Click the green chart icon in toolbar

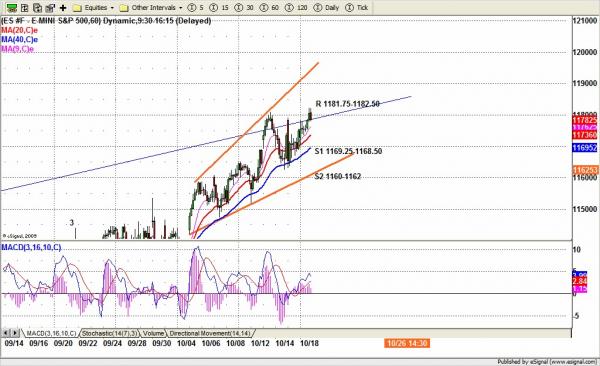click(11, 7)
